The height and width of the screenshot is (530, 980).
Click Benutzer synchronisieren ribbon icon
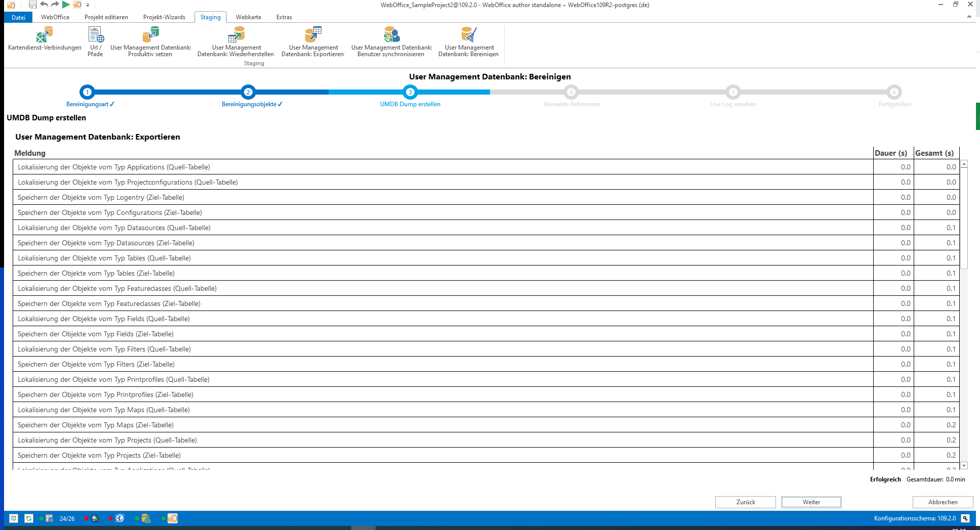tap(391, 35)
